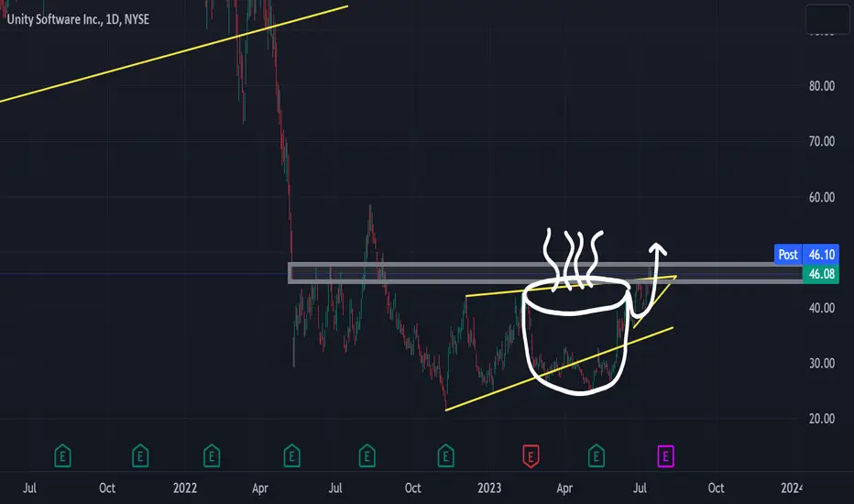This screenshot has height=504, width=854.
Task: Click the 80.00 price axis label
Action: tap(821, 86)
